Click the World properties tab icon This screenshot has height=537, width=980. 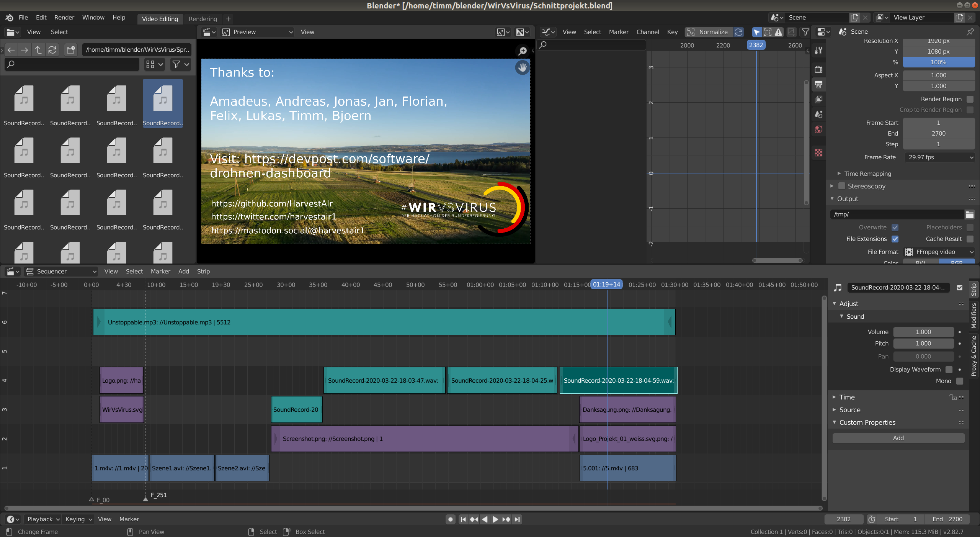pyautogui.click(x=818, y=129)
